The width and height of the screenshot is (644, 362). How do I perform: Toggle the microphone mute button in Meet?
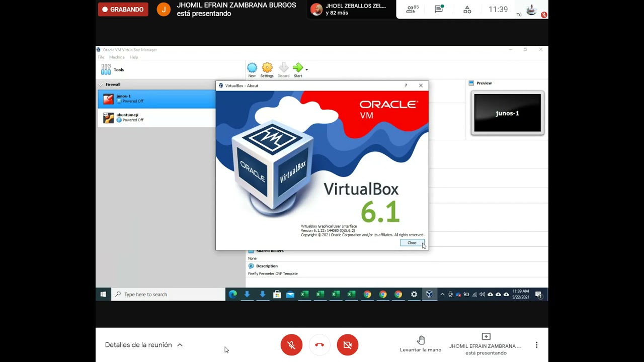pos(291,345)
